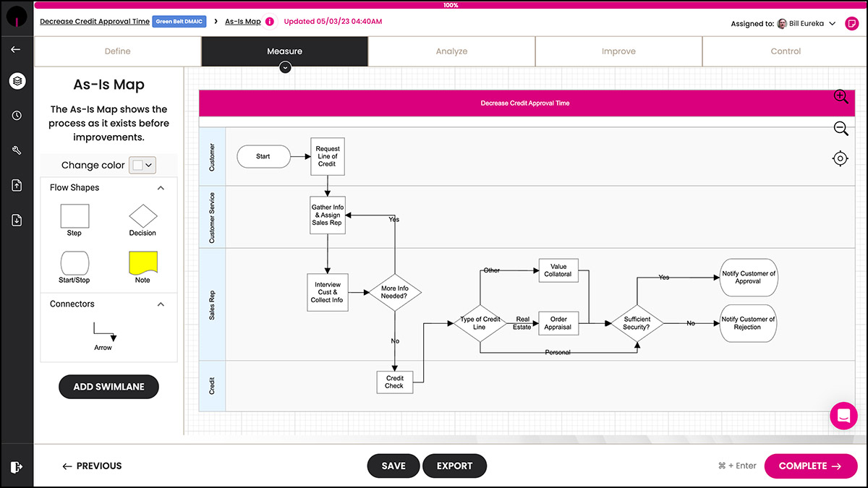This screenshot has width=868, height=488.
Task: Click the notes icon at top right
Action: [851, 23]
